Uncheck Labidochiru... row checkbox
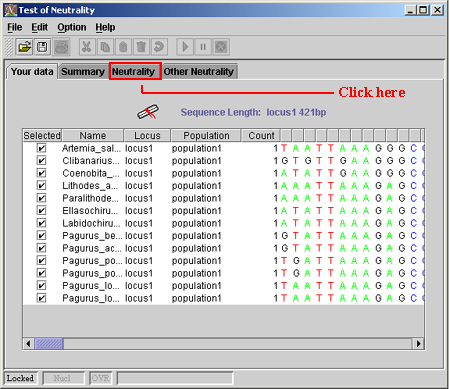The width and height of the screenshot is (450, 389). coord(42,223)
